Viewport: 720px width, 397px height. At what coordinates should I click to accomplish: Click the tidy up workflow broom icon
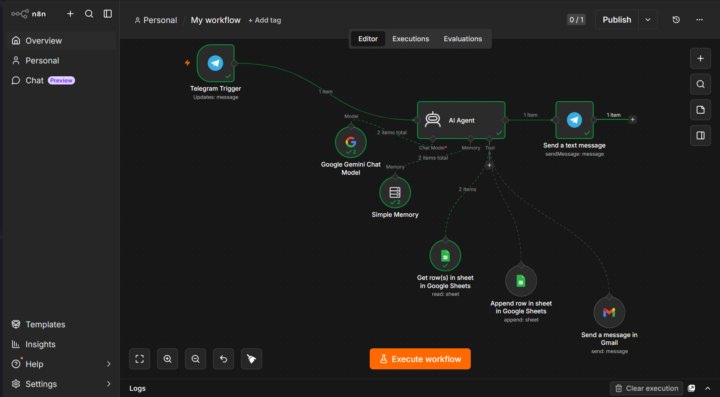(251, 359)
